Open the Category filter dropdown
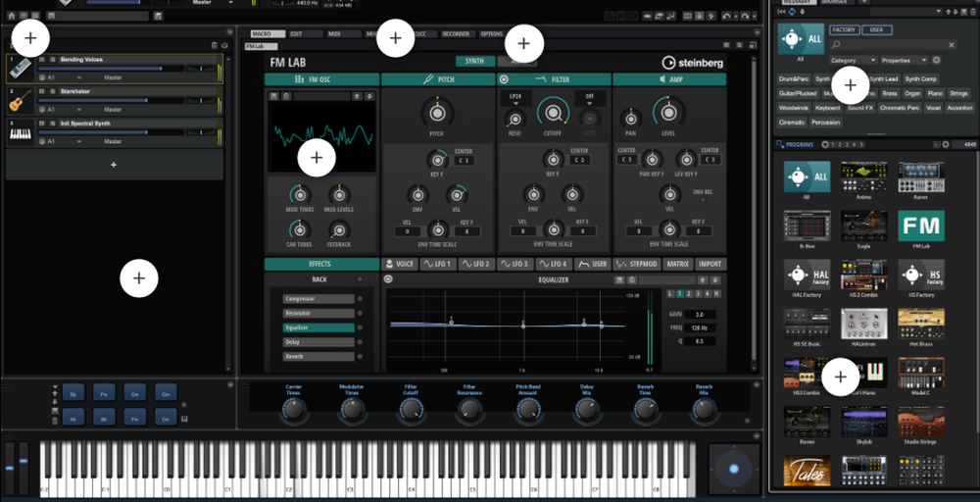Viewport: 980px width, 502px height. point(854,60)
